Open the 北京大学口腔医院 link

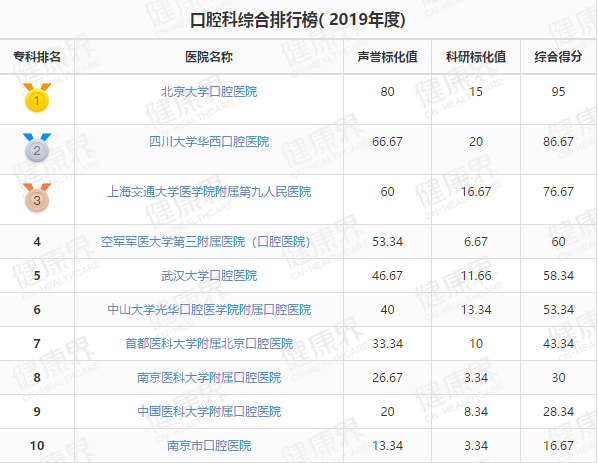coord(209,92)
